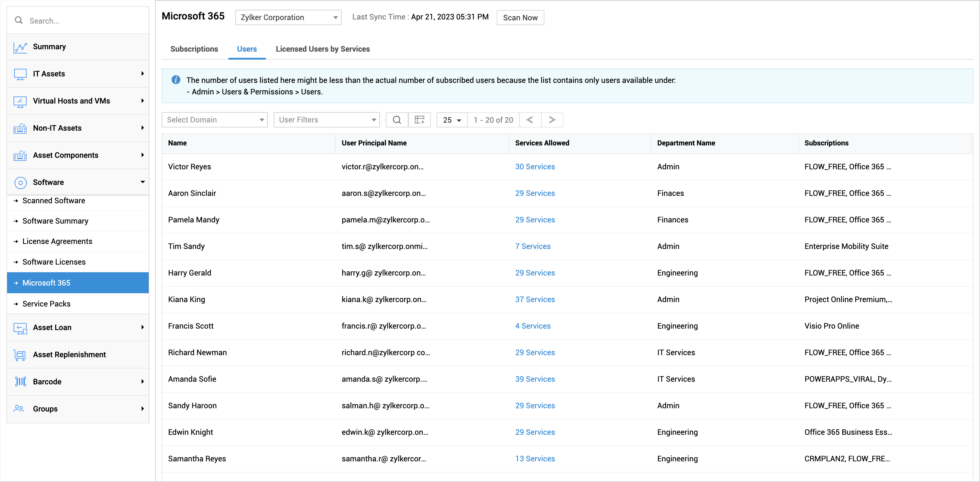The image size is (980, 482).
Task: Open Kiana King's 37 Services link
Action: click(x=535, y=299)
